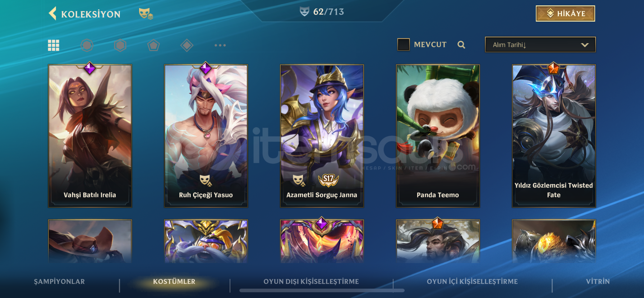Expand sort options with chevron arrow
This screenshot has height=298, width=644.
click(x=585, y=45)
